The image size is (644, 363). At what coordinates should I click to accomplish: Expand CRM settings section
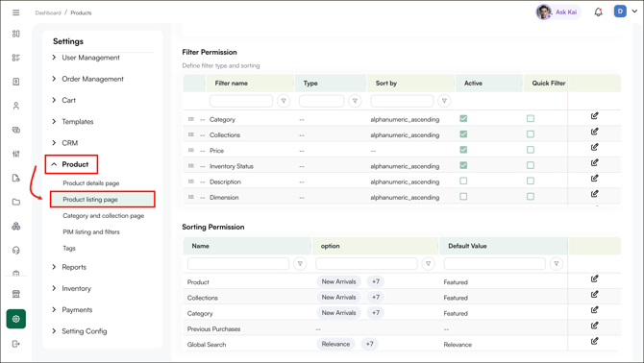pos(65,143)
